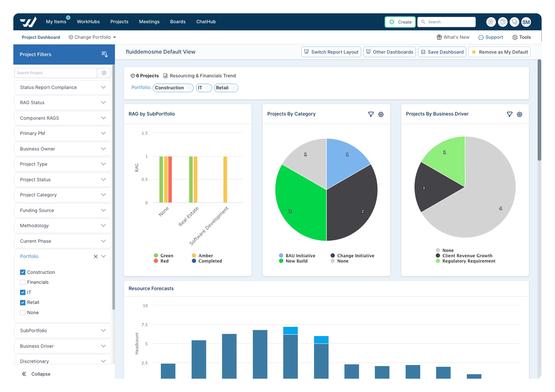Click the help question mark icon
This screenshot has height=392, width=555.
click(503, 22)
